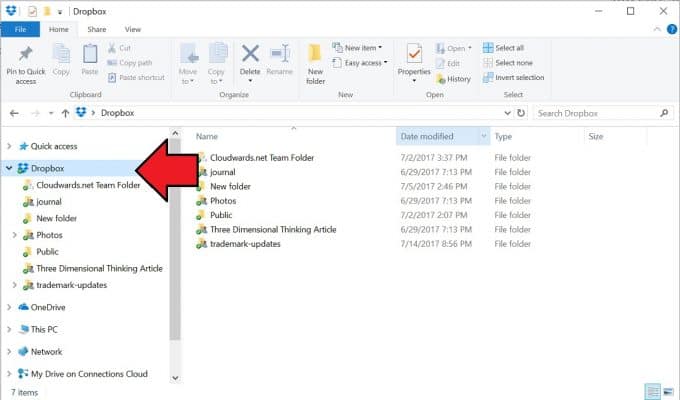Image resolution: width=680 pixels, height=400 pixels.
Task: Click the Cut scissors icon
Action: tap(112, 48)
